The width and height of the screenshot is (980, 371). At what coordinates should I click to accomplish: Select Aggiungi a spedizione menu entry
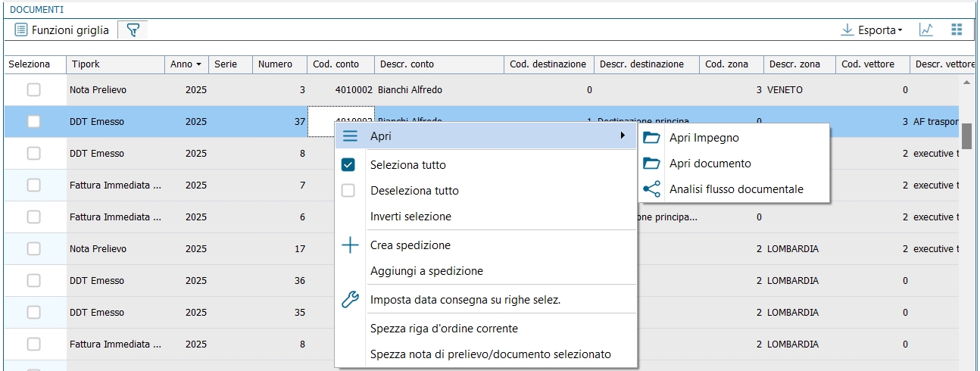click(x=426, y=271)
